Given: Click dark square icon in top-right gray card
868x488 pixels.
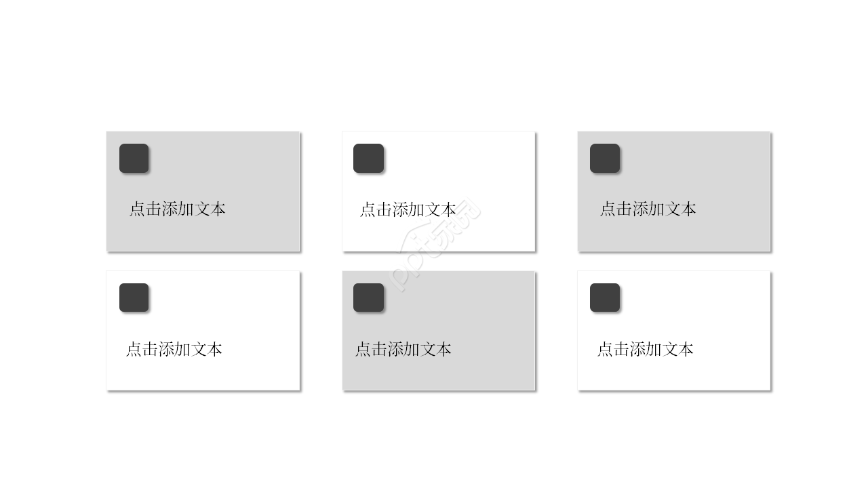Looking at the screenshot, I should (604, 158).
